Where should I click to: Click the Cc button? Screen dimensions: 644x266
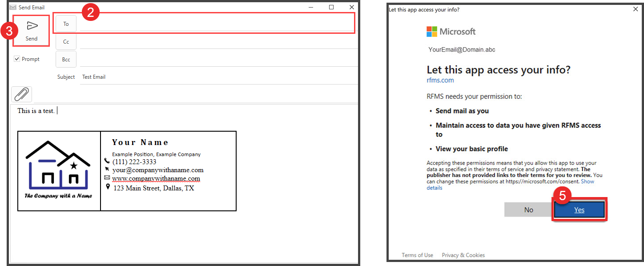66,42
